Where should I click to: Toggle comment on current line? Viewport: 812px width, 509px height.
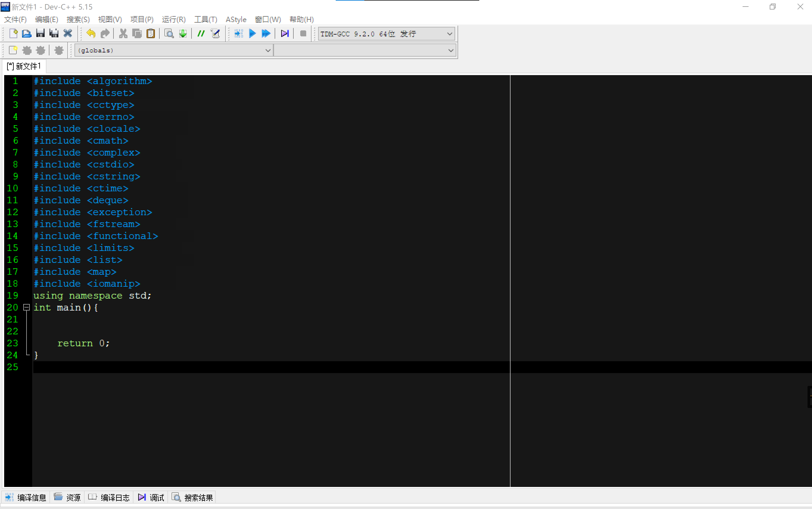point(201,33)
